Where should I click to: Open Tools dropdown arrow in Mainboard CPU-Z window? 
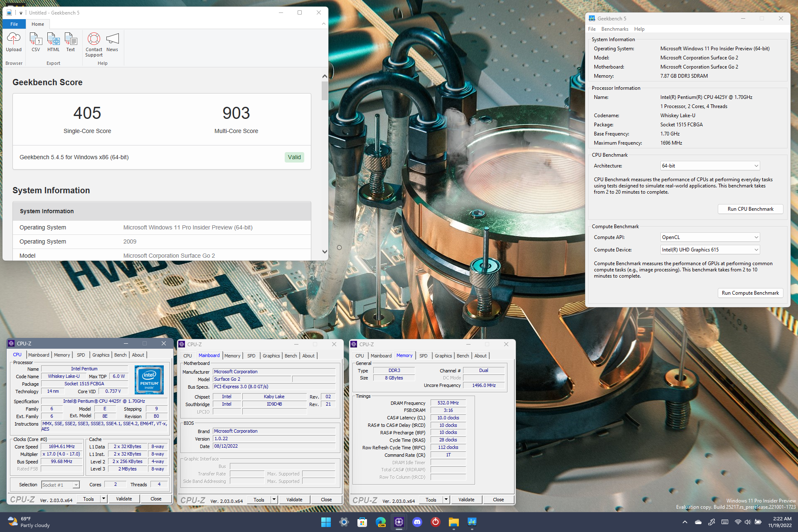274,500
